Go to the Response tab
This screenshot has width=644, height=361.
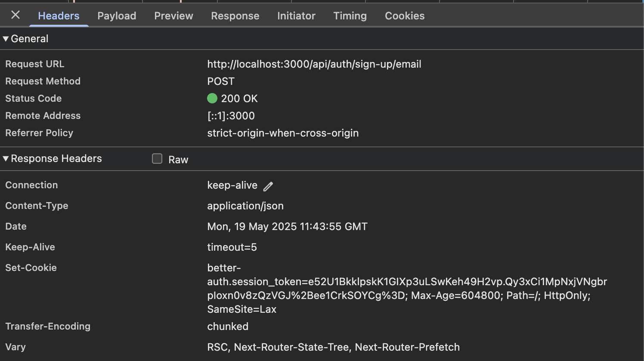tap(235, 16)
